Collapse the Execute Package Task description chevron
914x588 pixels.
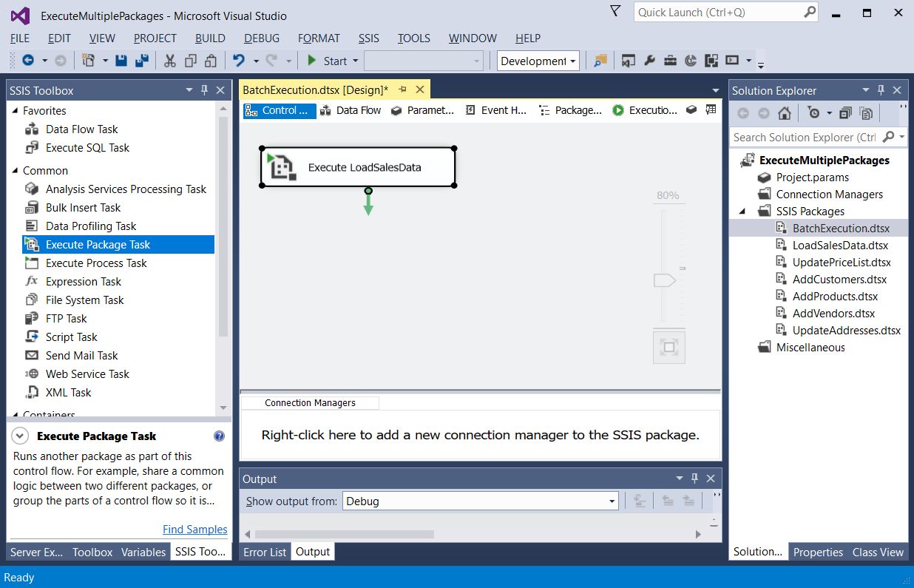click(21, 436)
